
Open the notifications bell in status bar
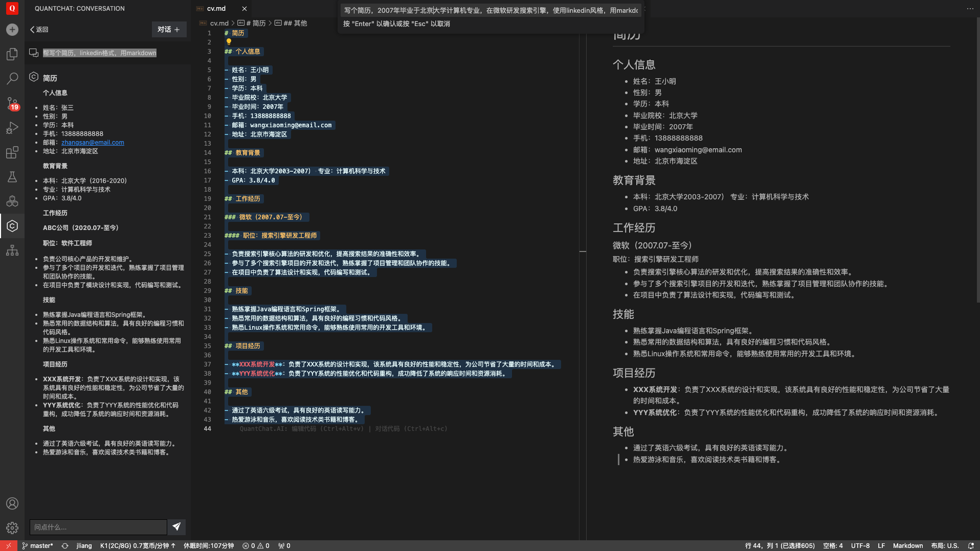pyautogui.click(x=971, y=546)
